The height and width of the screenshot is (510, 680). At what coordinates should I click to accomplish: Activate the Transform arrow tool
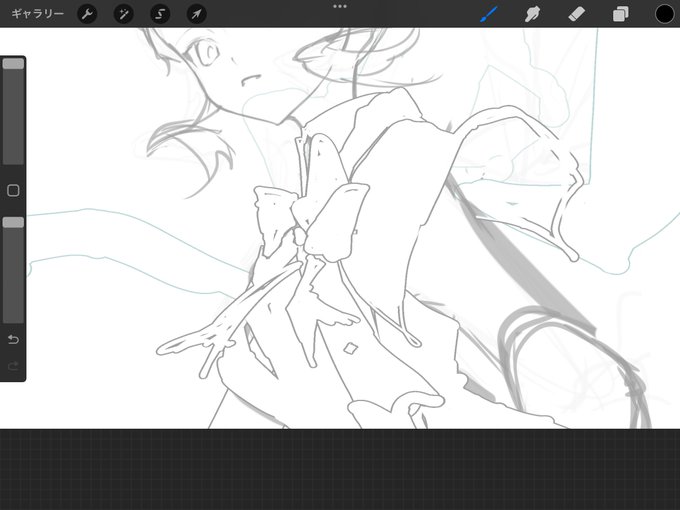[196, 14]
